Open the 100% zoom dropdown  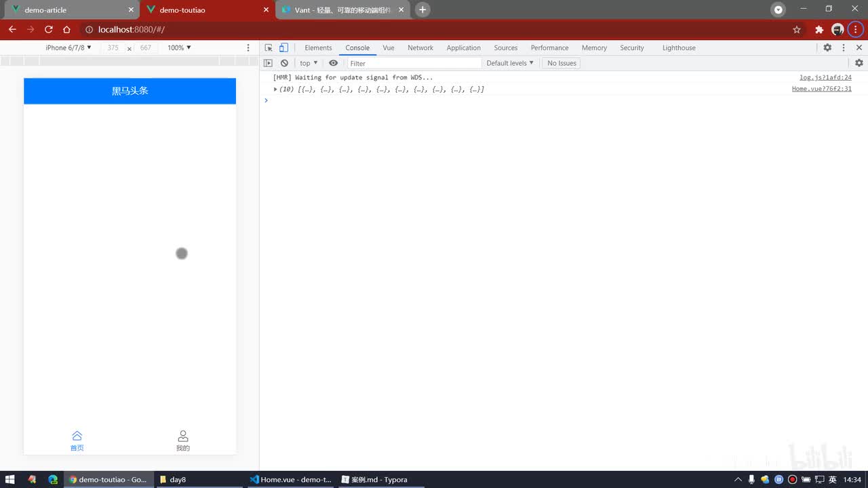pyautogui.click(x=179, y=47)
